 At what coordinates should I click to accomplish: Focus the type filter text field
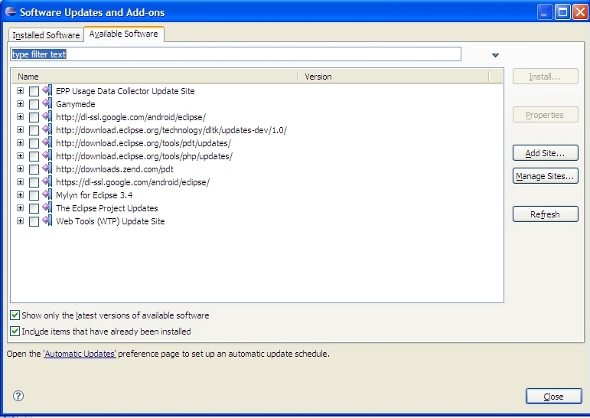[236, 54]
